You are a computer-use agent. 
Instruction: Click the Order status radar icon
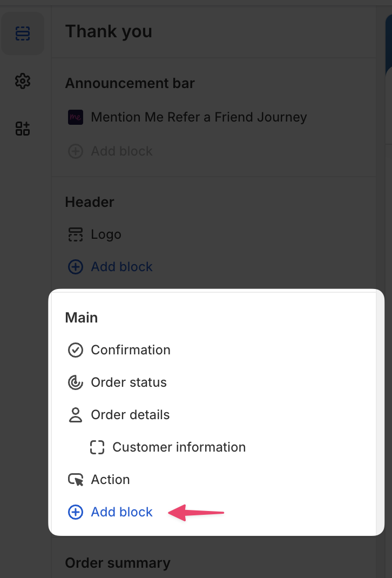point(76,382)
